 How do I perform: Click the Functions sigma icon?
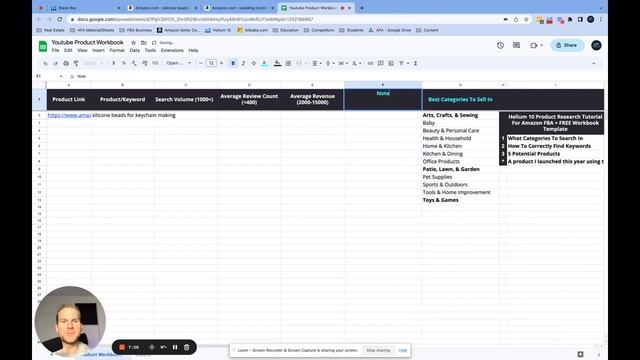pos(416,63)
